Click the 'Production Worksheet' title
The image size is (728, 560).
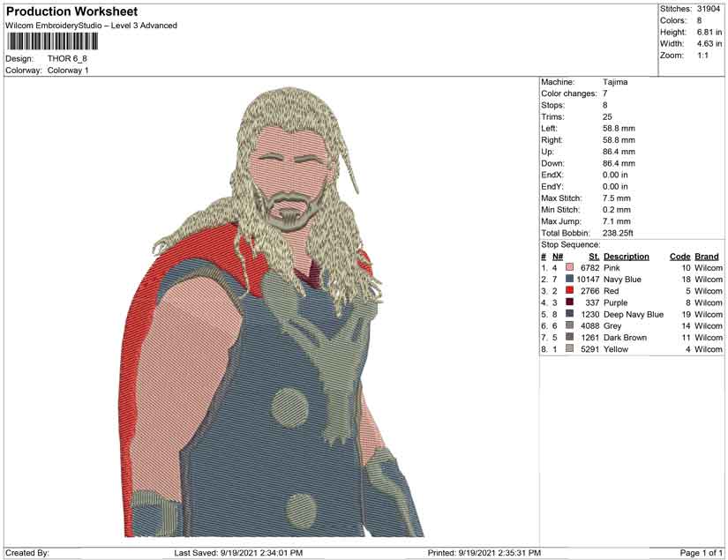coord(72,11)
